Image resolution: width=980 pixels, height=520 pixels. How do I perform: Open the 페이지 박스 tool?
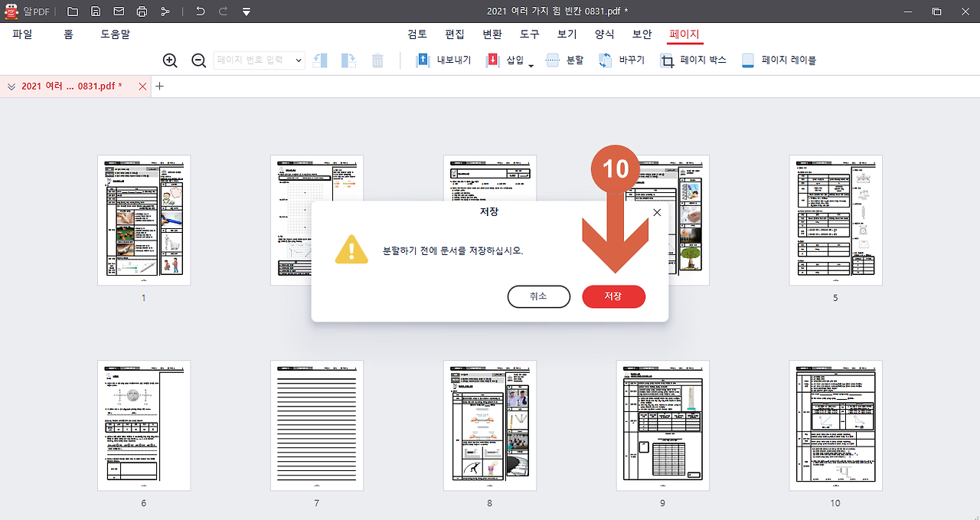coord(694,60)
